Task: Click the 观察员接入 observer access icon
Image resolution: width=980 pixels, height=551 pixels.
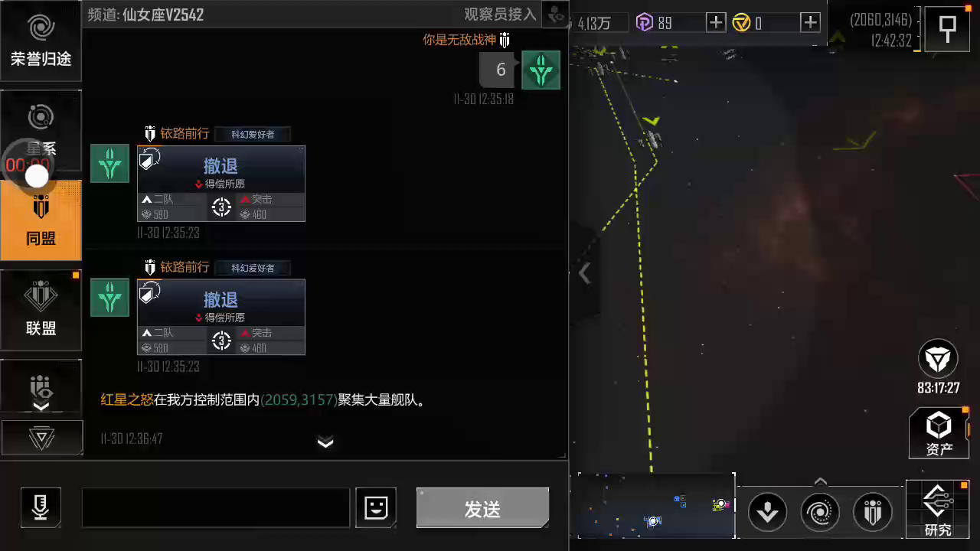Action: (x=554, y=15)
